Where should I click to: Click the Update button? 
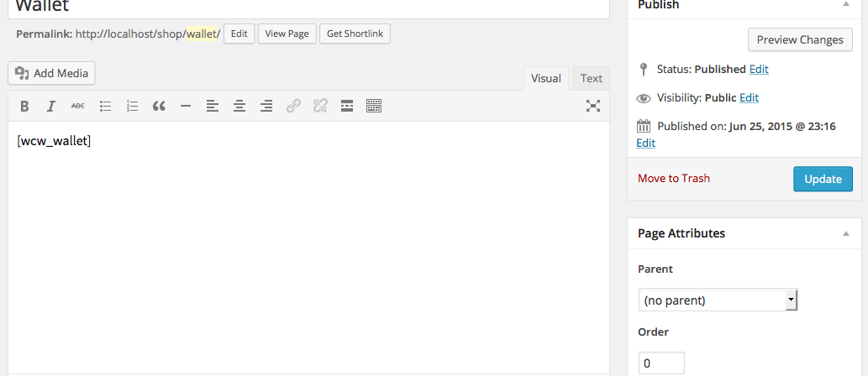click(x=823, y=179)
